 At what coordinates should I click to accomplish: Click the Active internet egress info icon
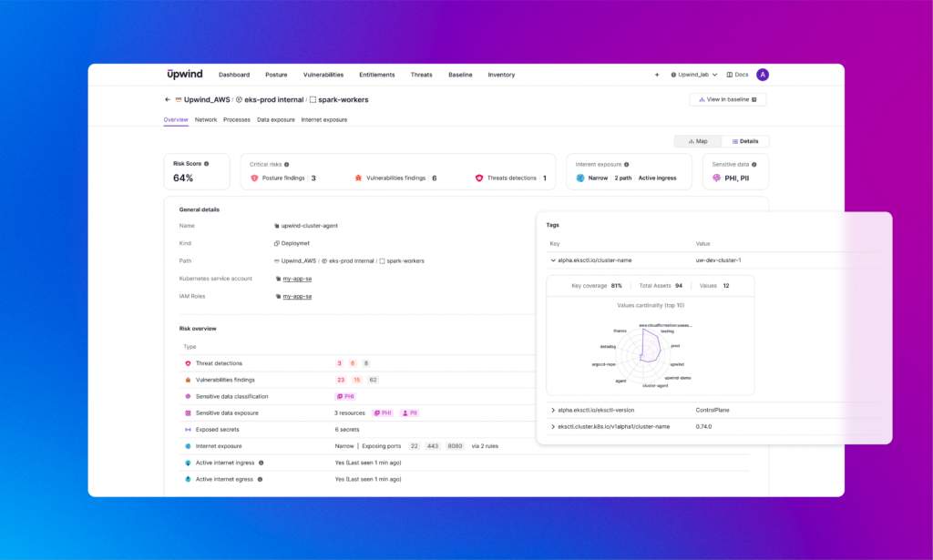(x=260, y=480)
